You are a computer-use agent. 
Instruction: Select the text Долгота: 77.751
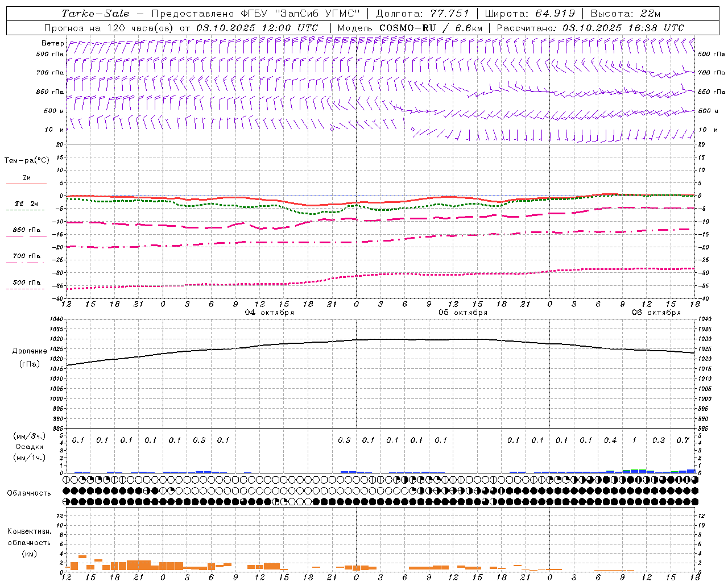423,14
